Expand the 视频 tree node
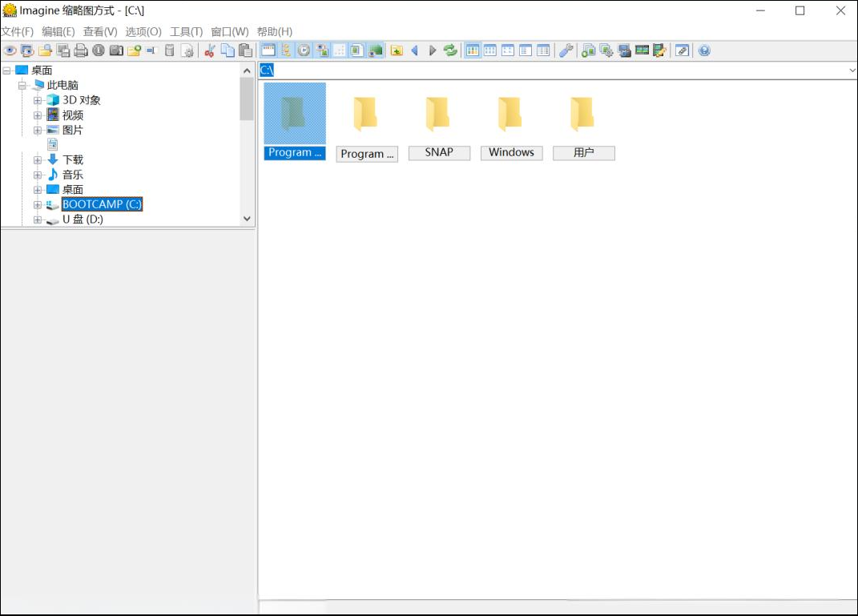 point(37,115)
